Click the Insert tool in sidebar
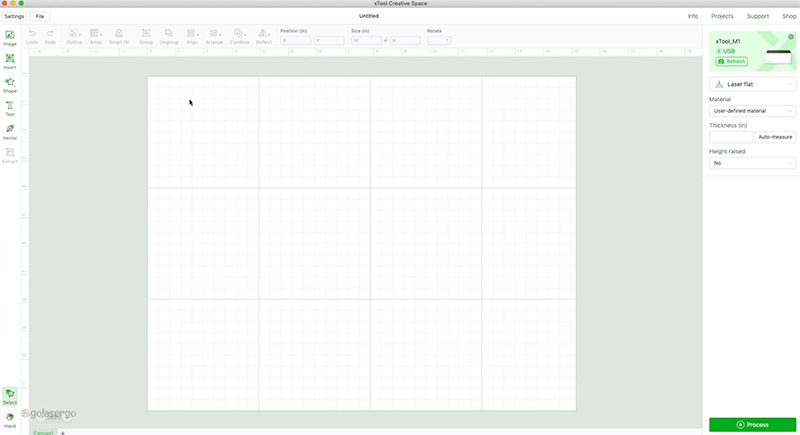 tap(10, 60)
